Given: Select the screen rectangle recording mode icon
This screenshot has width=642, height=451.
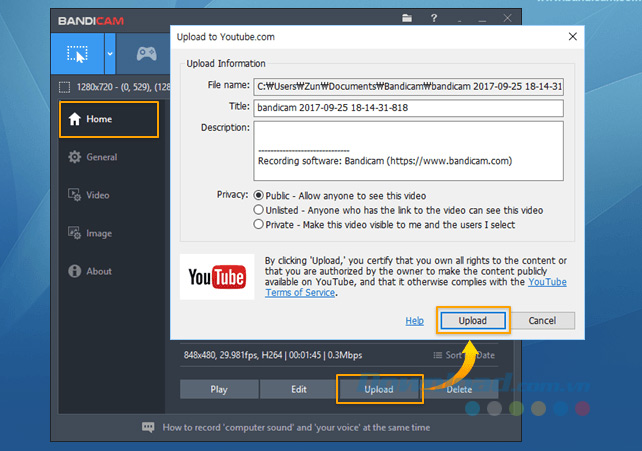Looking at the screenshot, I should (77, 54).
